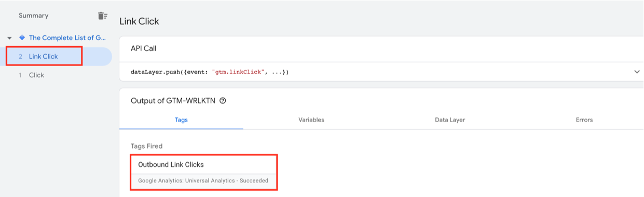Switch to the Tags tab
This screenshot has height=197, width=644.
click(181, 120)
